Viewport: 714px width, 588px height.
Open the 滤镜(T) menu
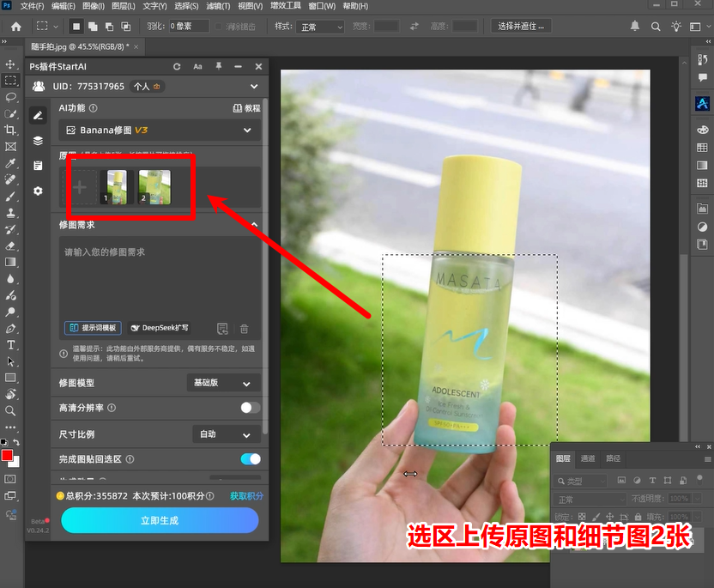click(218, 6)
